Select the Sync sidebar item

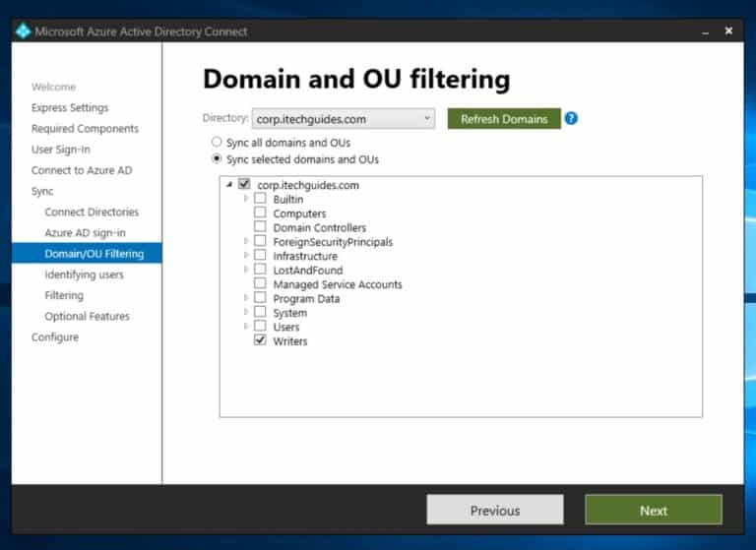point(42,191)
